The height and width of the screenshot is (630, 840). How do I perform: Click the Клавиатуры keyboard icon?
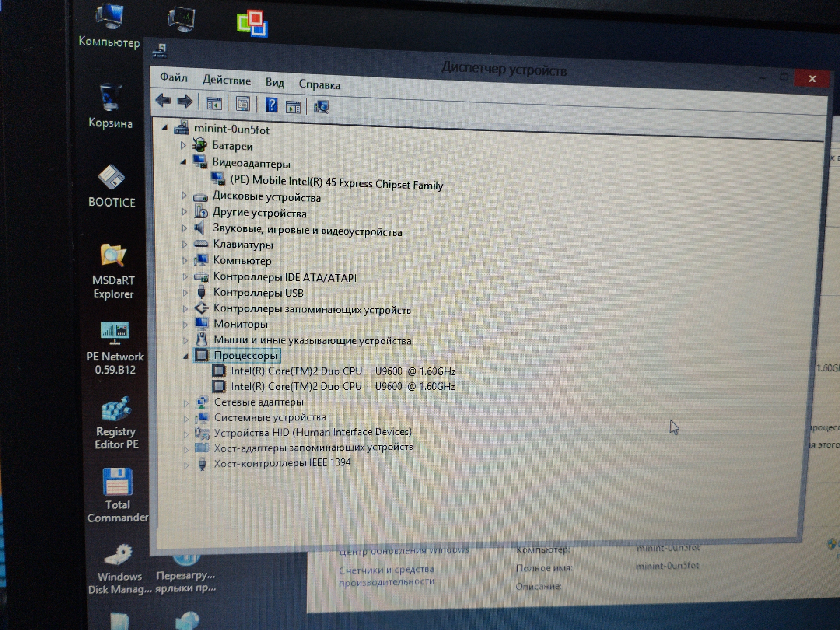pos(201,244)
